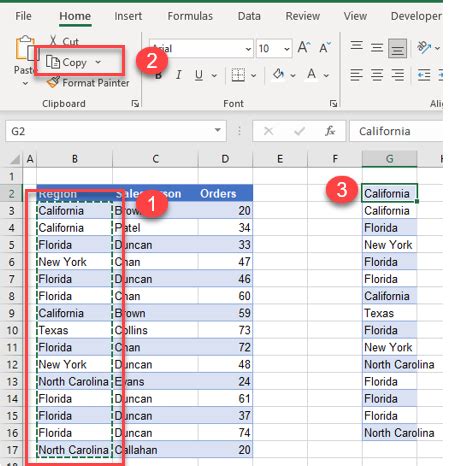Screen dimensions: 457x466
Task: Increase font size with the larger A icon
Action: click(x=304, y=47)
